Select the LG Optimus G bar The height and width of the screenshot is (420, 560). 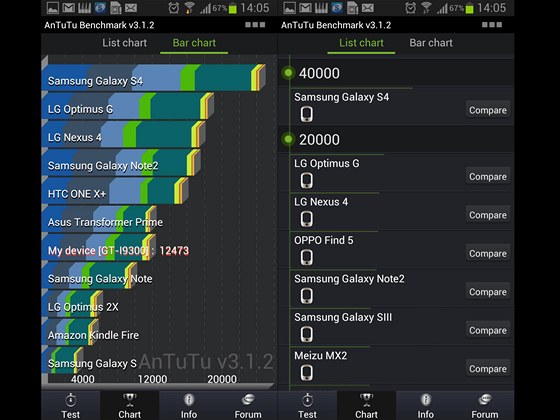(x=128, y=106)
